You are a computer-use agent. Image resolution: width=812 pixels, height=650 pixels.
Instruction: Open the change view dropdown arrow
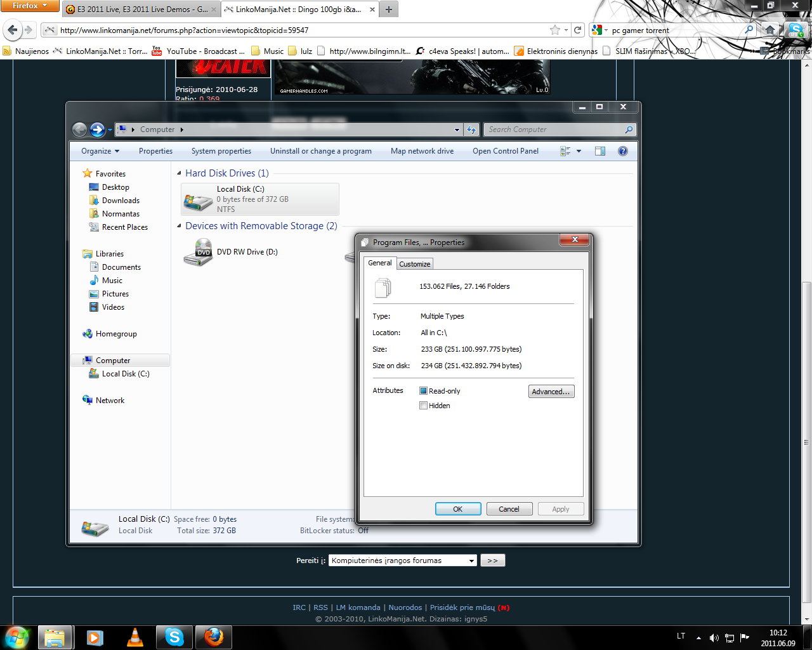click(579, 151)
